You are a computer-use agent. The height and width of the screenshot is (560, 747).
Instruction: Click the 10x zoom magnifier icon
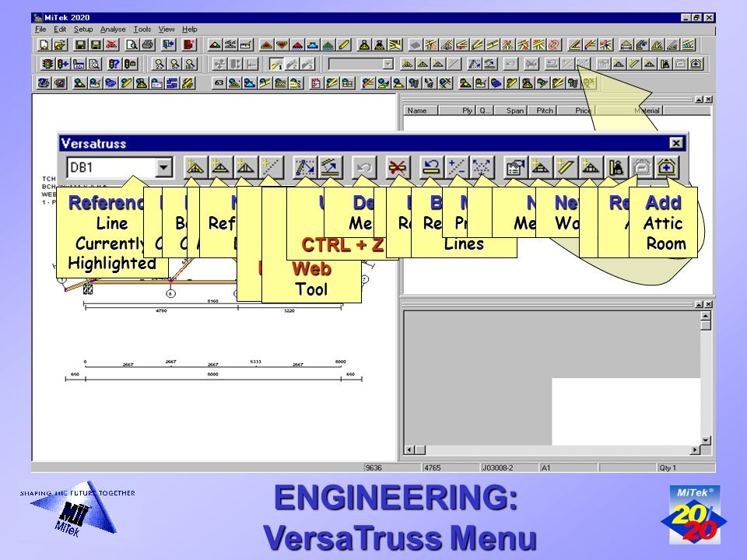point(191,64)
